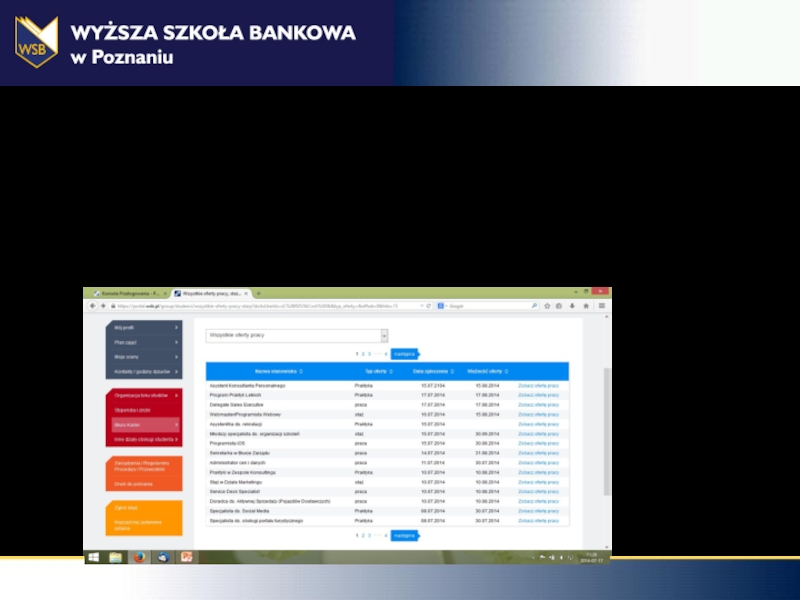Select 'Sekretarka w Biurze Zarządu' row title
800x600 pixels.
239,453
